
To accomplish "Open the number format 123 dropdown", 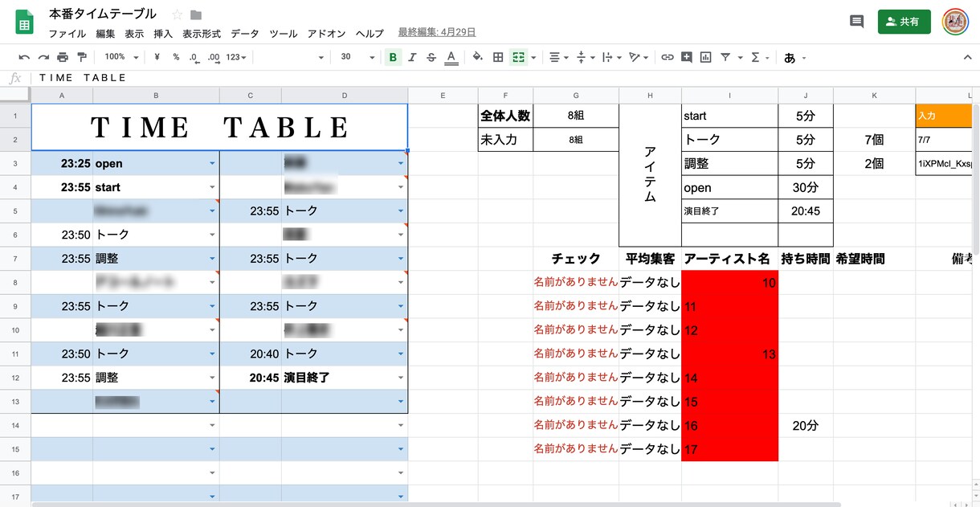I will pyautogui.click(x=236, y=57).
